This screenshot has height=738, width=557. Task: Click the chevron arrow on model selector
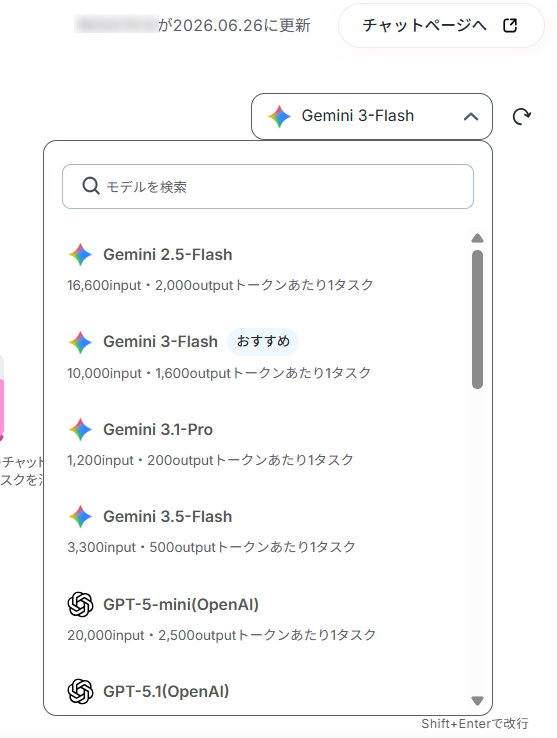click(x=471, y=117)
